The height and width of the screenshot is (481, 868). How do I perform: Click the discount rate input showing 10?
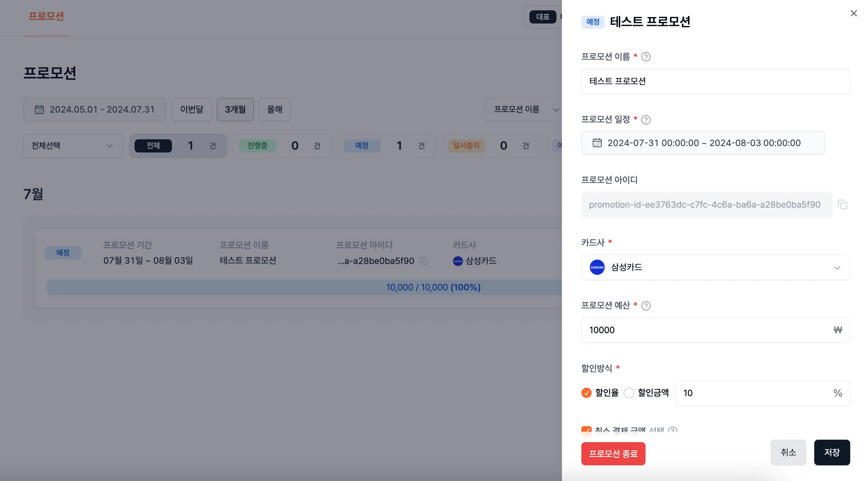pyautogui.click(x=763, y=393)
